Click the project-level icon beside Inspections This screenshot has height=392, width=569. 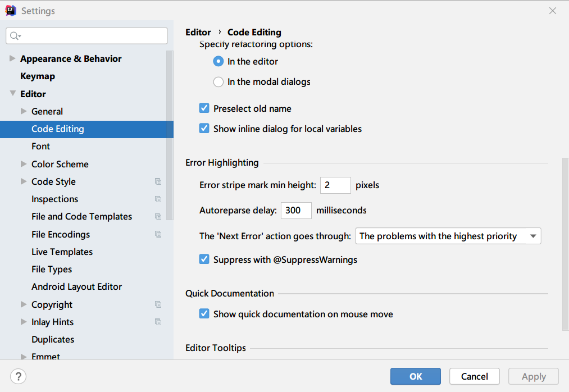click(158, 199)
